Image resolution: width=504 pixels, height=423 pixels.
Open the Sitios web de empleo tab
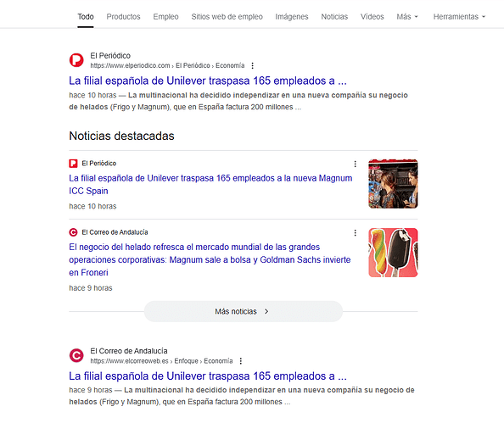tap(227, 17)
